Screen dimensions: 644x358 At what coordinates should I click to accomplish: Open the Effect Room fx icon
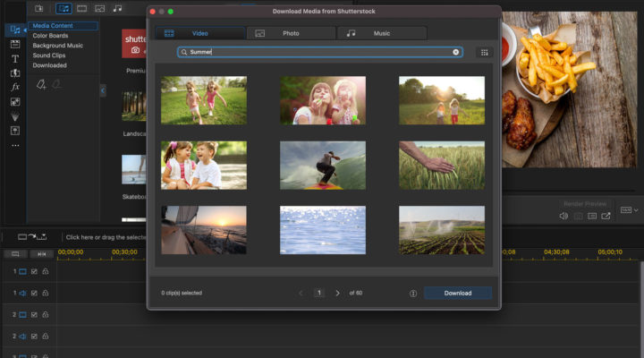tap(15, 87)
